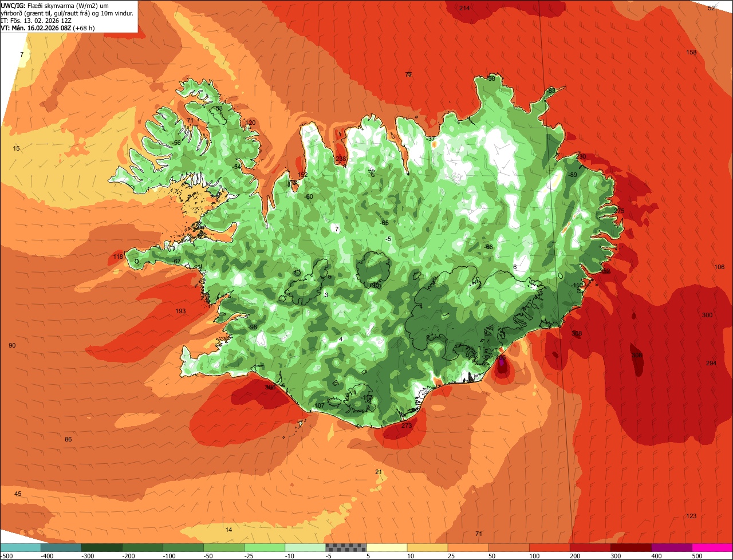
Task: Select the ocean value '45' in the southwest
Action: [x=18, y=494]
